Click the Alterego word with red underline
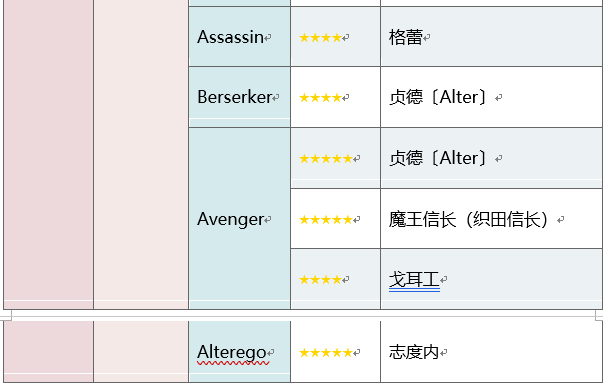The width and height of the screenshot is (603, 388). (x=232, y=352)
